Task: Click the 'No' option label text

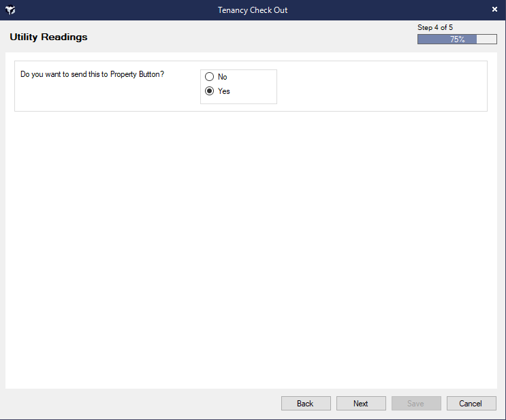Action: (x=223, y=77)
